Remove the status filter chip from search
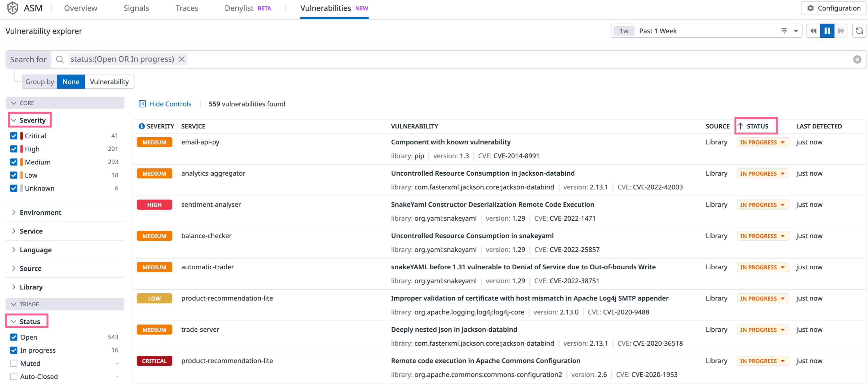Screen dimensions: 868x385 coord(182,59)
